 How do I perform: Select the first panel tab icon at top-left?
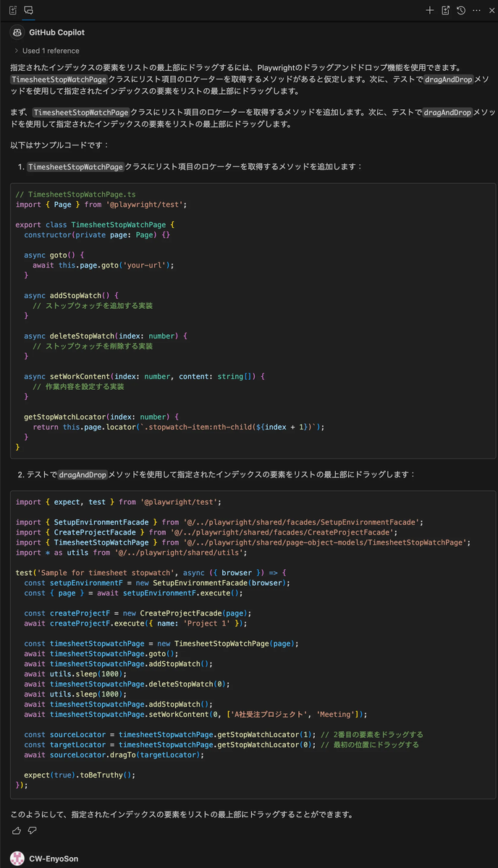pos(13,10)
